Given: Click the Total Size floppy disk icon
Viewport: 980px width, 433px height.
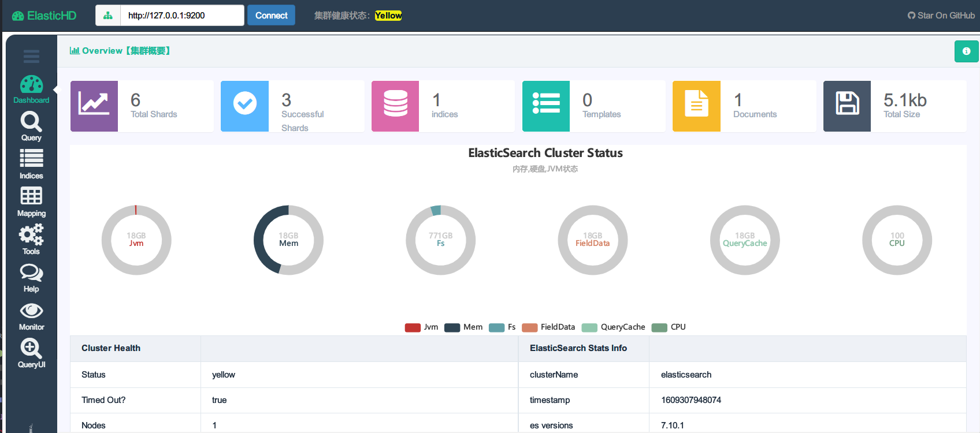Looking at the screenshot, I should [x=847, y=106].
